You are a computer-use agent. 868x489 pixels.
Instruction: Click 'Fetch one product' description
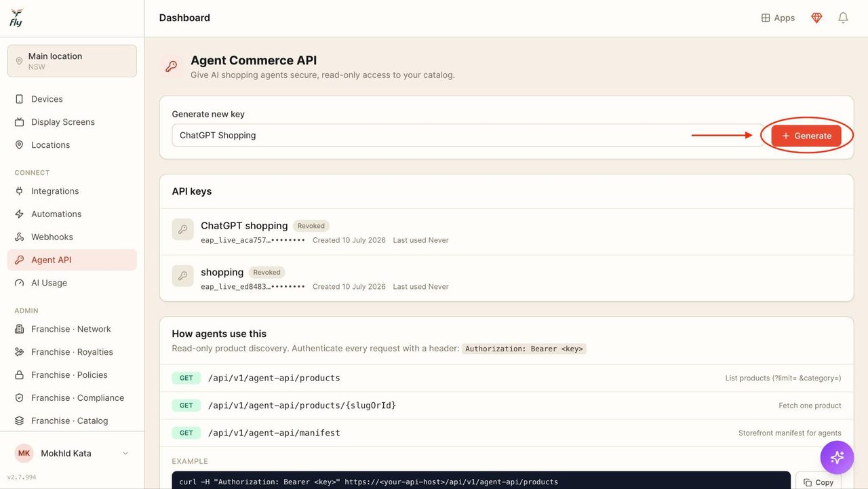point(810,406)
